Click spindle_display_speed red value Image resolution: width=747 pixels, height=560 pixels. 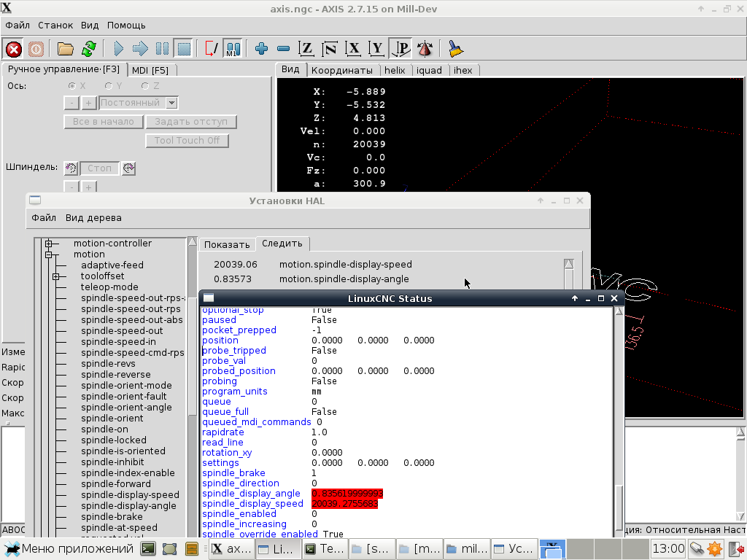344,504
